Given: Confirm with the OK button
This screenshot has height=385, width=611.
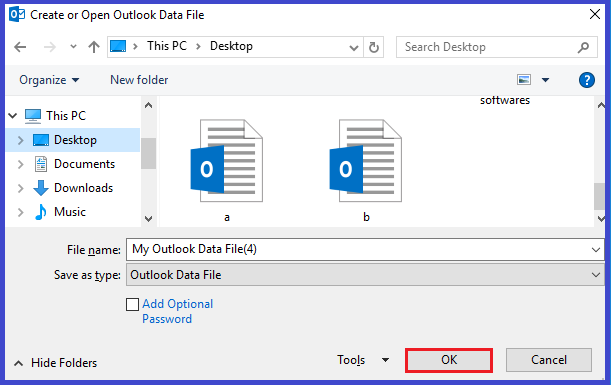Looking at the screenshot, I should tap(449, 360).
